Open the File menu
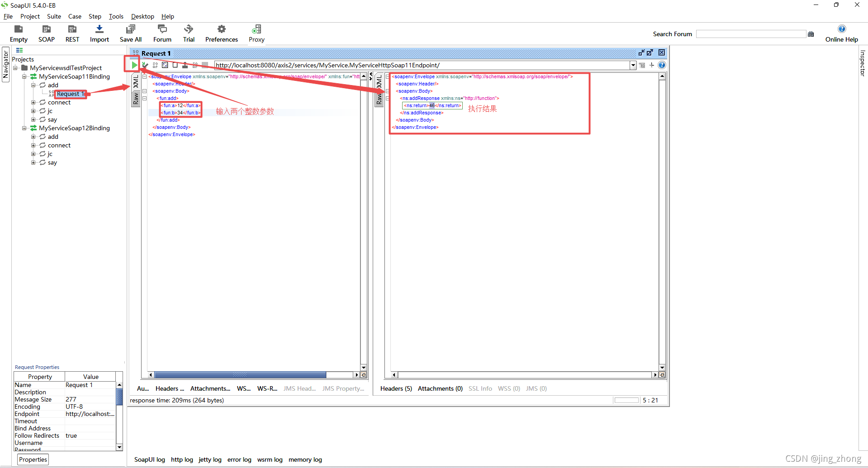 tap(8, 16)
